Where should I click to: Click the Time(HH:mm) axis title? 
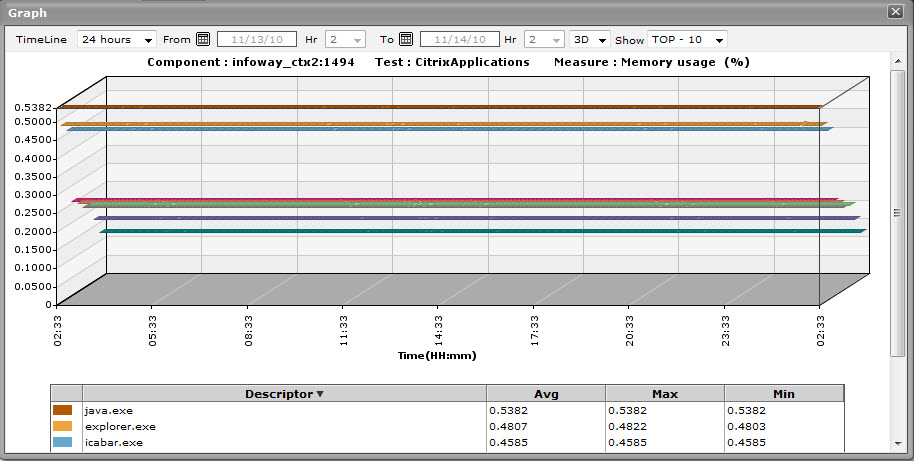(437, 355)
